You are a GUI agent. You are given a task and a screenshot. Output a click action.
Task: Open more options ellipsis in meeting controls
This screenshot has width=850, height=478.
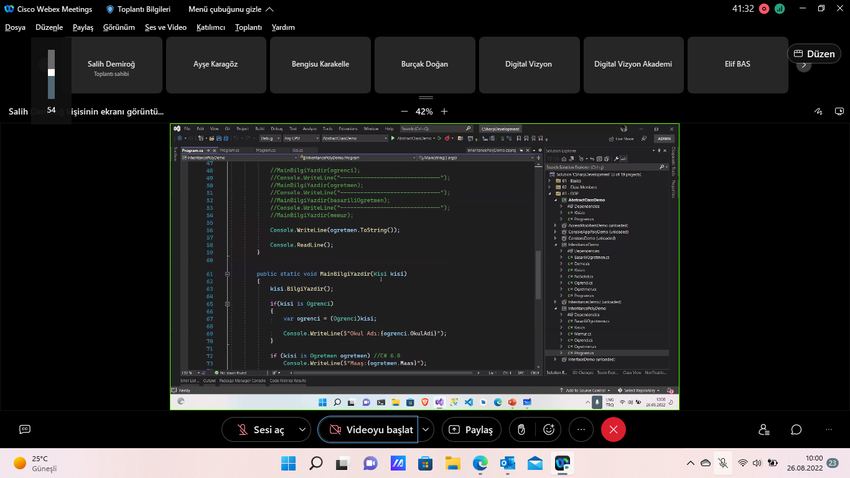(581, 430)
